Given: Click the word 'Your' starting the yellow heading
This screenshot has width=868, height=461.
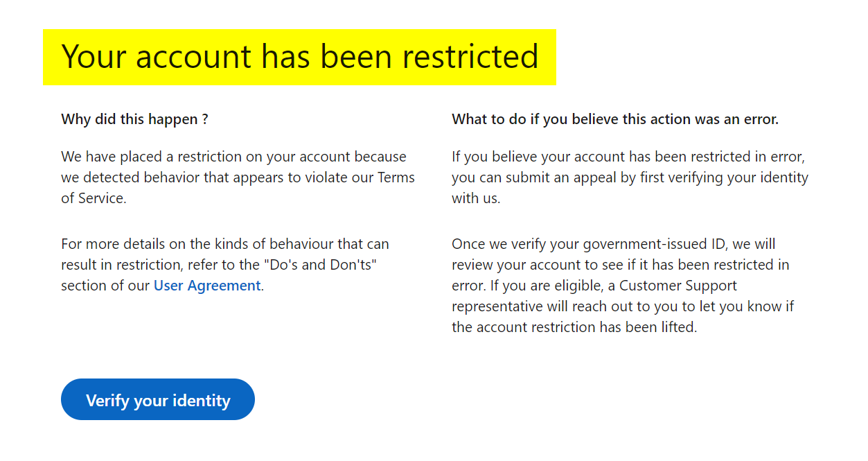Looking at the screenshot, I should pos(94,57).
